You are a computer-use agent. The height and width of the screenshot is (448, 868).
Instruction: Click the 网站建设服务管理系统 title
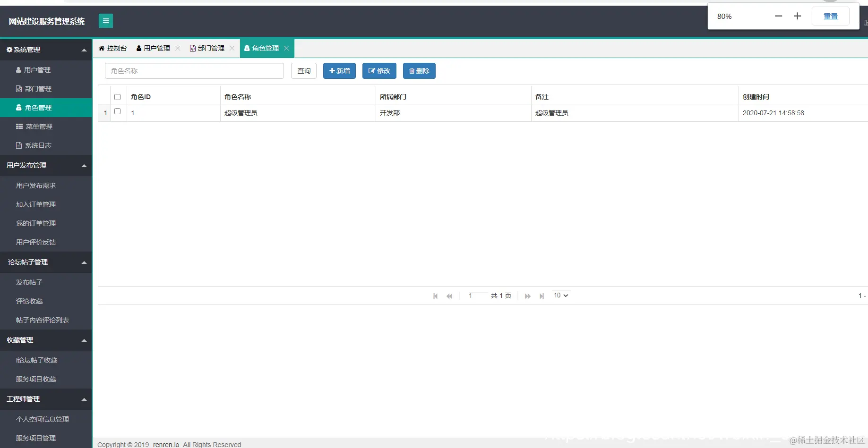(47, 21)
